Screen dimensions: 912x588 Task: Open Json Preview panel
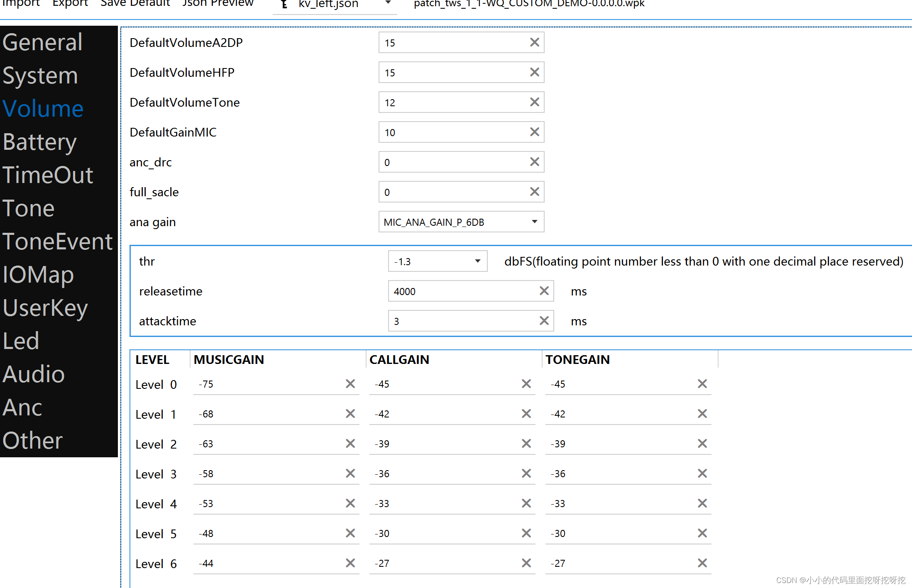click(215, 5)
